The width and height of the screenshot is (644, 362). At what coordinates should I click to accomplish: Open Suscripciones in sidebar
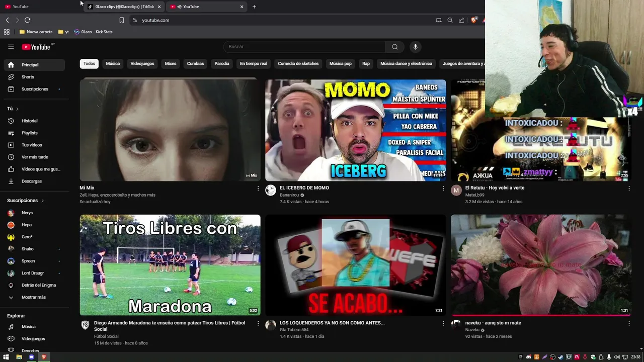coord(34,89)
